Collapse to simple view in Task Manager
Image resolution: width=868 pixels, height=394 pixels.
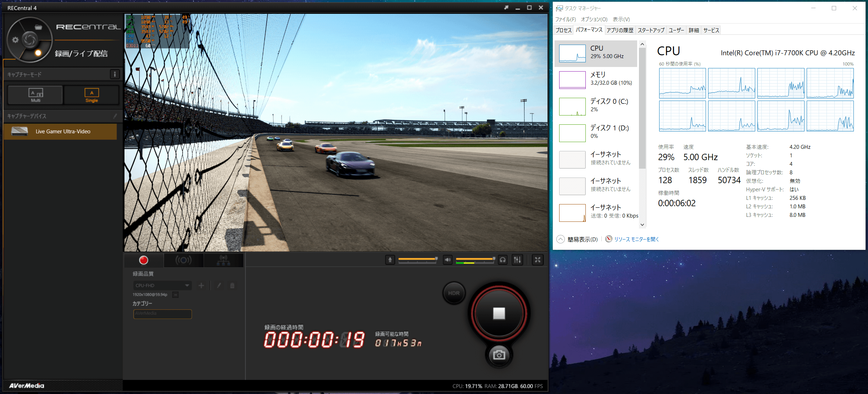point(577,240)
